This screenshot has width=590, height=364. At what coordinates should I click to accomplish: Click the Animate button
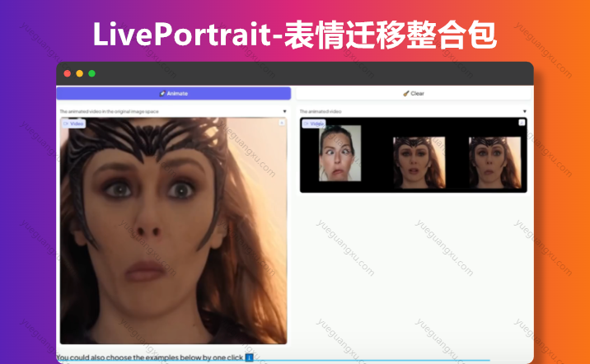pos(173,94)
